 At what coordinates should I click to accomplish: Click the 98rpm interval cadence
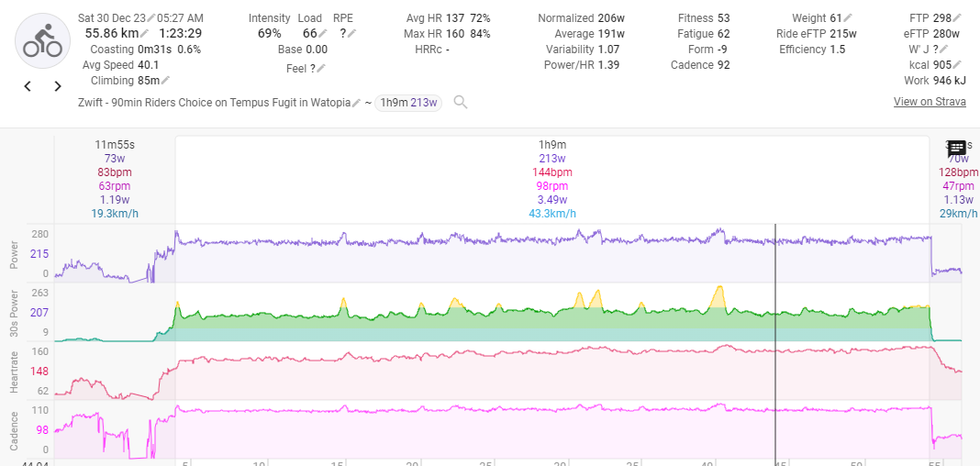[551, 186]
